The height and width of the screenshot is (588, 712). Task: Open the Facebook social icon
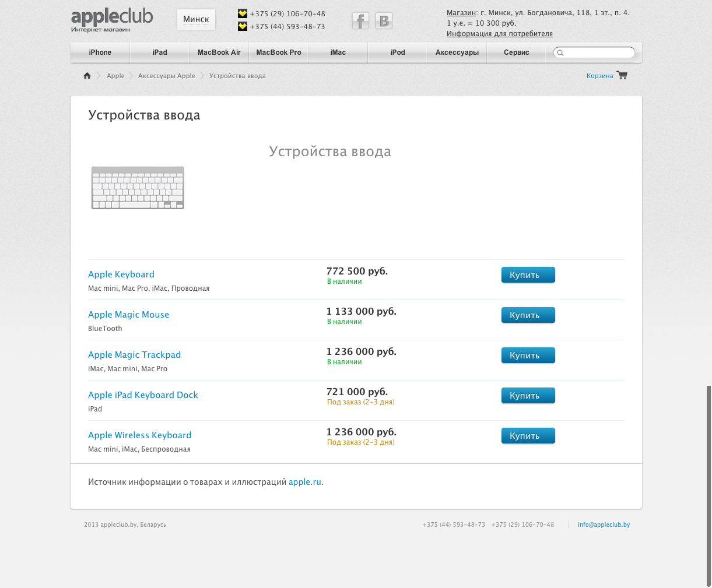click(x=360, y=21)
